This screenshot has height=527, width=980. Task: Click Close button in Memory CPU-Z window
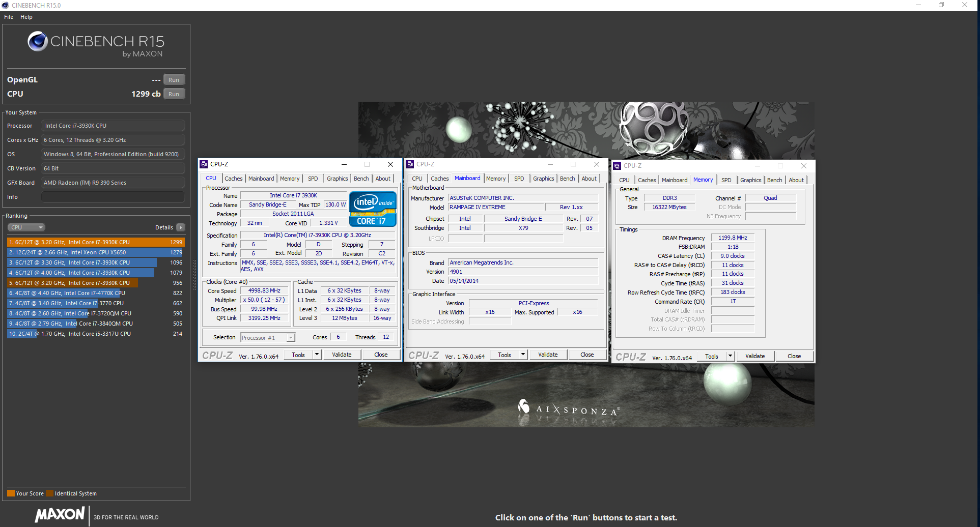pos(794,356)
